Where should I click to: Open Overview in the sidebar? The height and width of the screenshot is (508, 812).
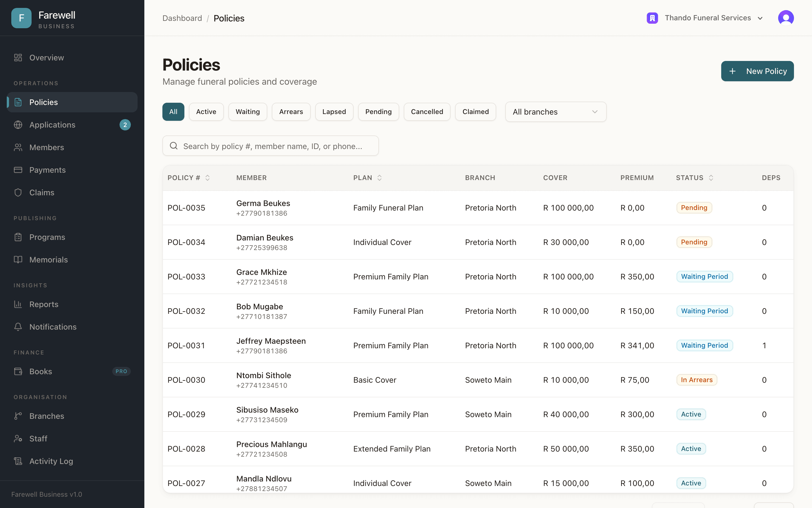72,58
